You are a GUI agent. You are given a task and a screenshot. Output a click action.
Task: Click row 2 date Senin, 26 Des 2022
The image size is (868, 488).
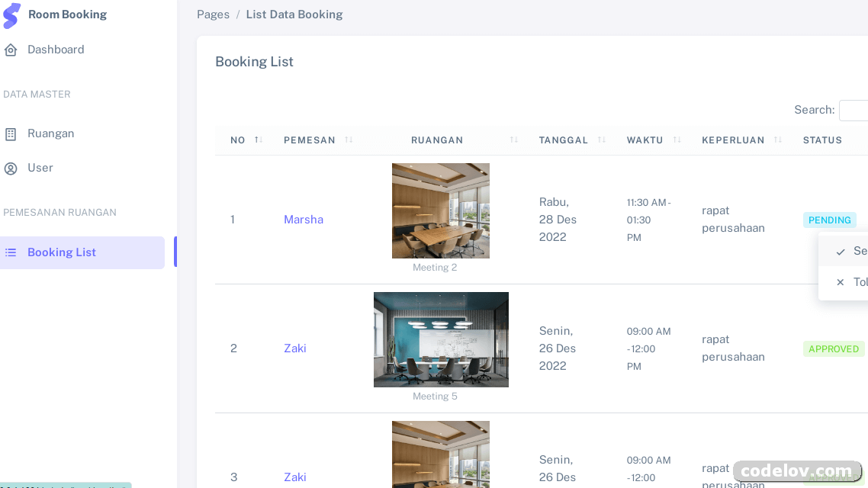558,348
